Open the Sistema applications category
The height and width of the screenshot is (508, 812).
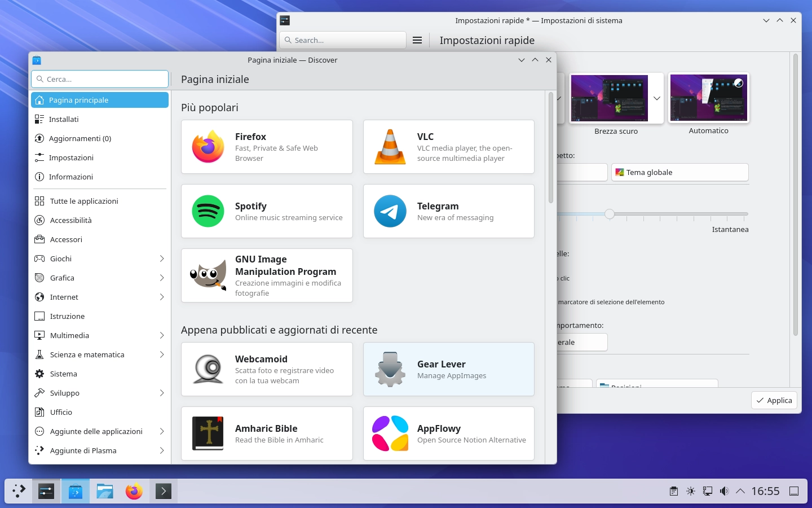(63, 374)
